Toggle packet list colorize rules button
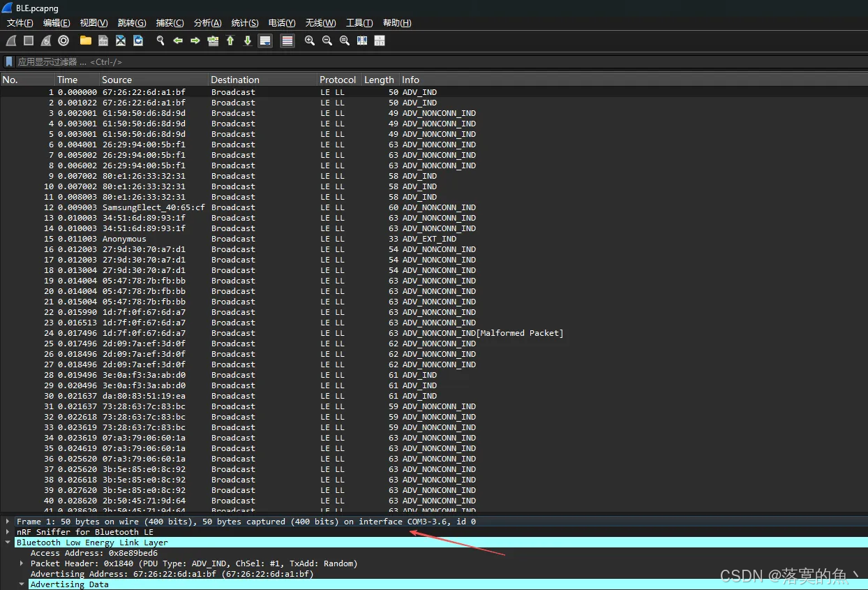This screenshot has width=868, height=590. coord(287,40)
